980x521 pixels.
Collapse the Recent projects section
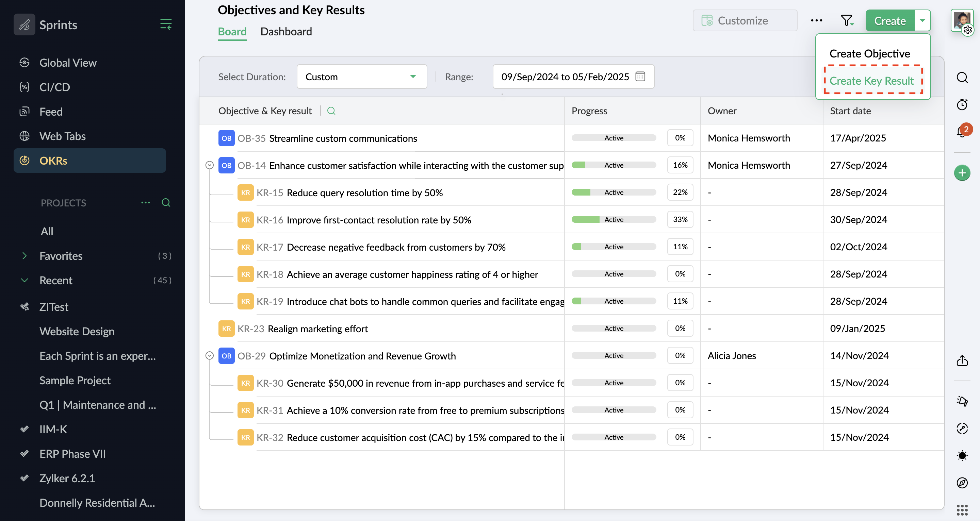point(24,280)
